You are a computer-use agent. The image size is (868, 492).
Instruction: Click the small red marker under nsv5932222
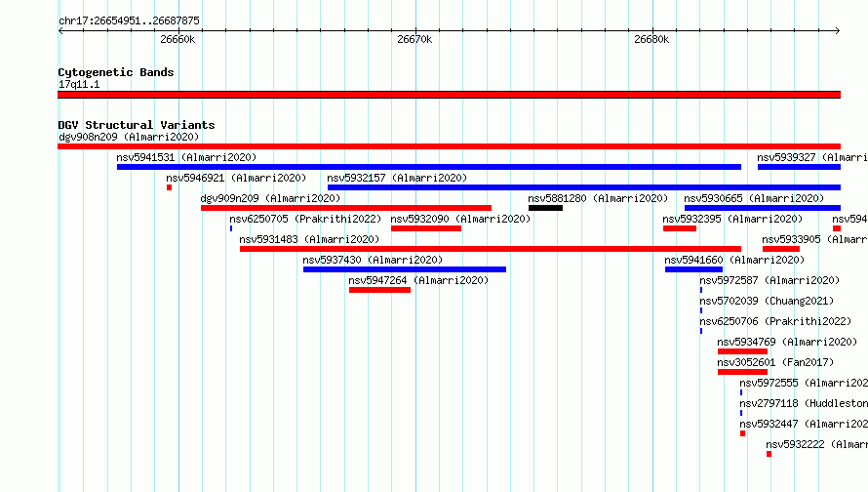769,454
